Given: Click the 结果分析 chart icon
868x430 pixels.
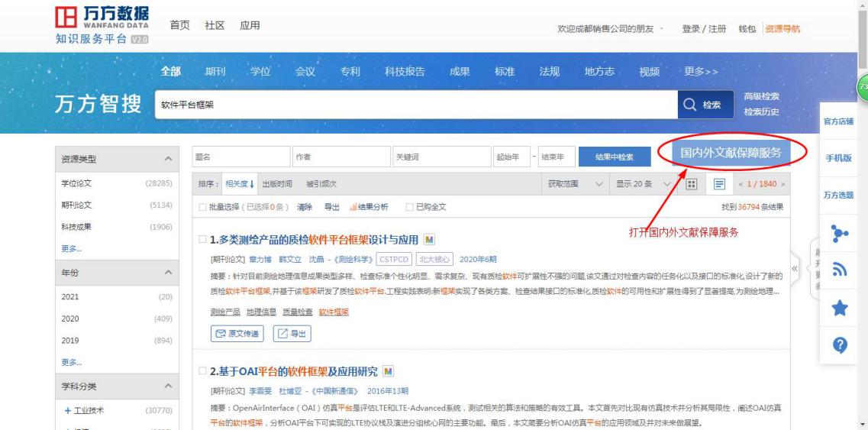Looking at the screenshot, I should [353, 207].
